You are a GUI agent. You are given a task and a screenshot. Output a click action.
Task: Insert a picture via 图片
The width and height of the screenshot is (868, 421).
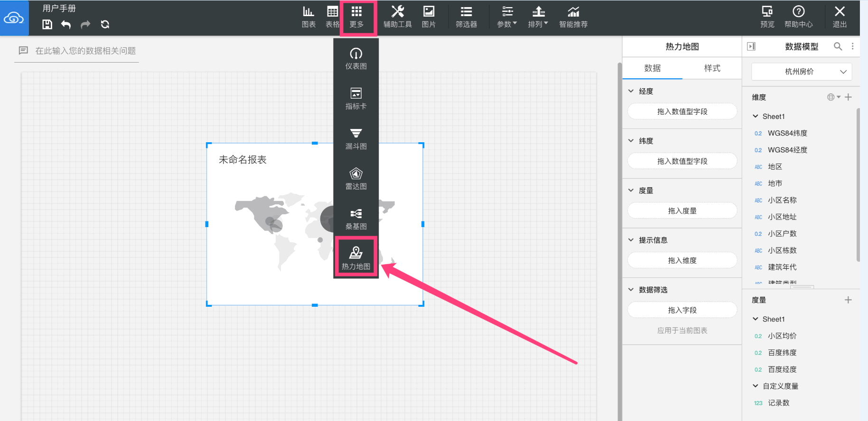tap(429, 17)
